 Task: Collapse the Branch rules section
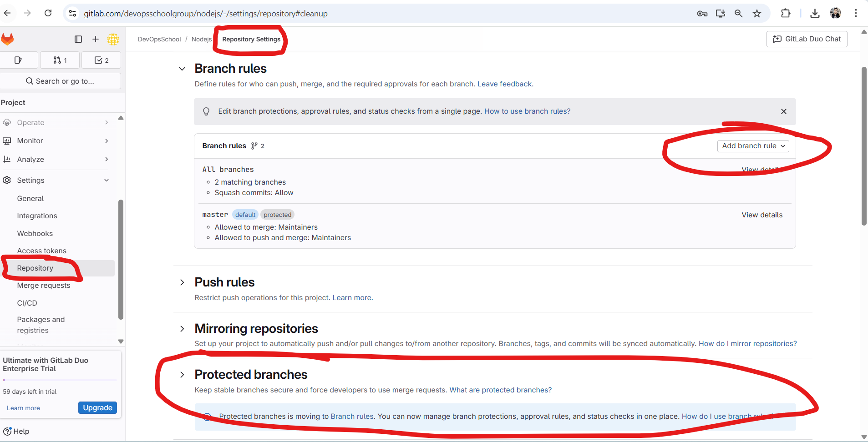(182, 69)
